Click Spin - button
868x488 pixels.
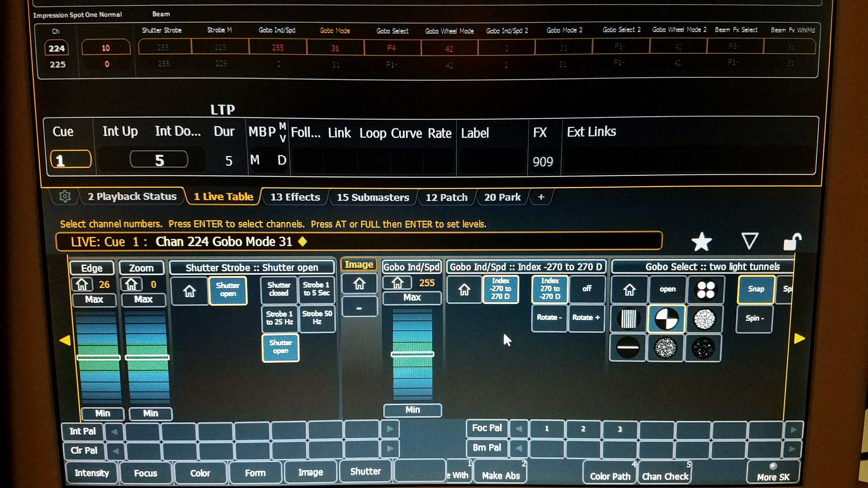click(754, 319)
